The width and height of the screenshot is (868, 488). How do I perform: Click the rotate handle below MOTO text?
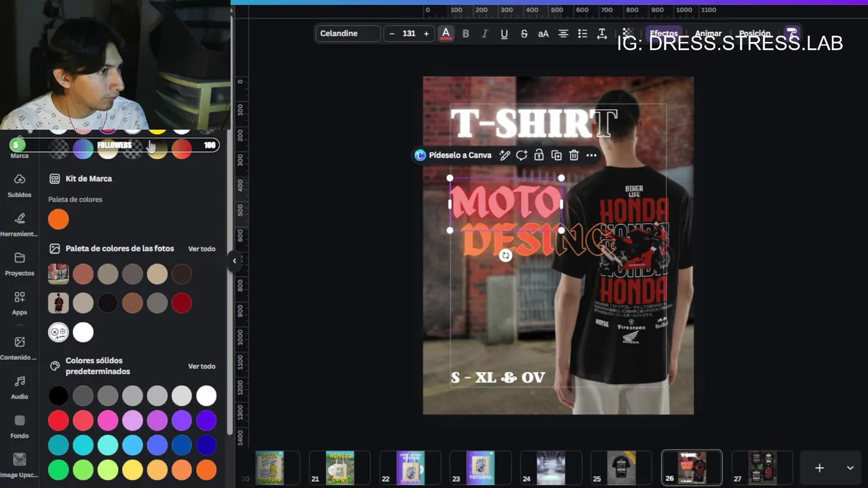[x=505, y=256]
